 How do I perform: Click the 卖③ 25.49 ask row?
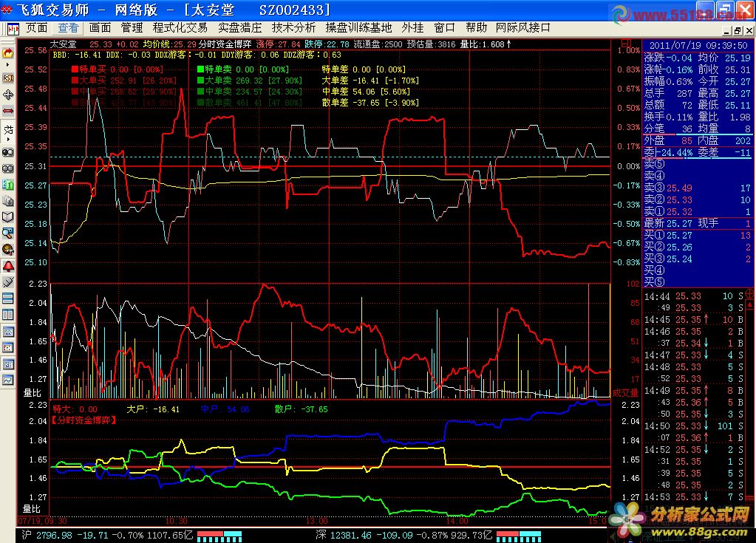click(698, 188)
